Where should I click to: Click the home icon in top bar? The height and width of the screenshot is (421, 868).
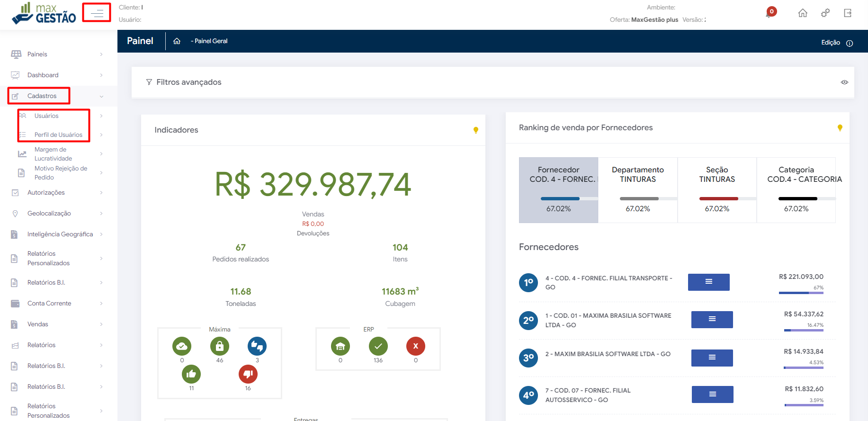(x=803, y=13)
